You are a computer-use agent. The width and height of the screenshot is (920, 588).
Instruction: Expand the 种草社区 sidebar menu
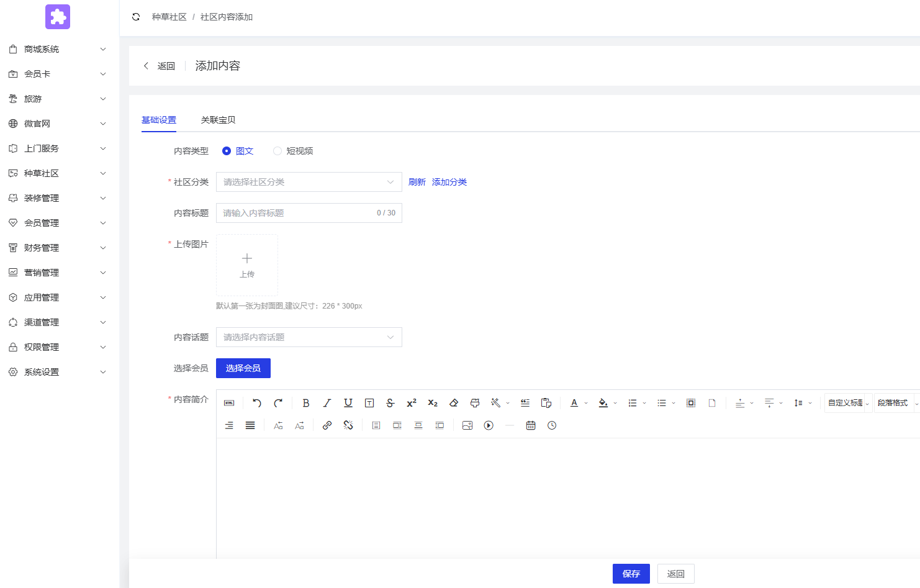[x=57, y=173]
